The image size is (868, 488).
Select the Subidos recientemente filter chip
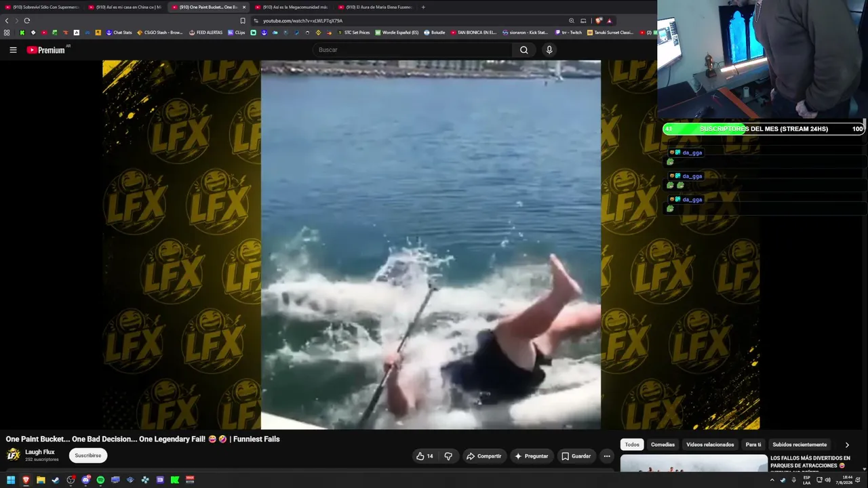(800, 445)
